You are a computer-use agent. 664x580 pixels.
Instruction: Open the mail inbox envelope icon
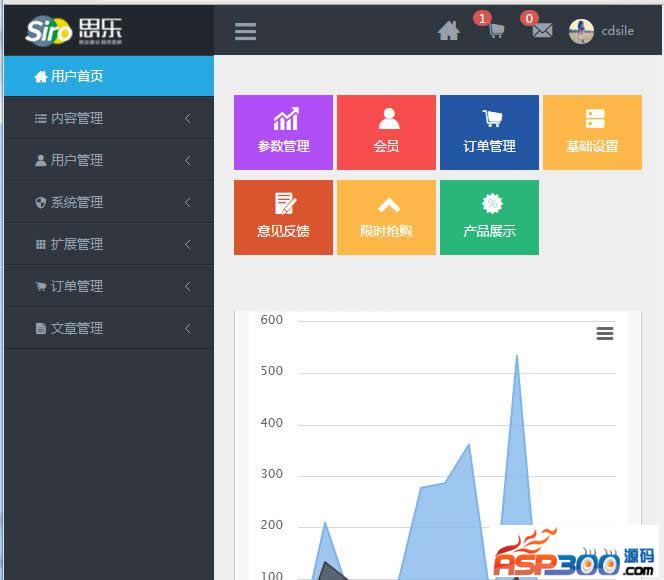tap(542, 31)
